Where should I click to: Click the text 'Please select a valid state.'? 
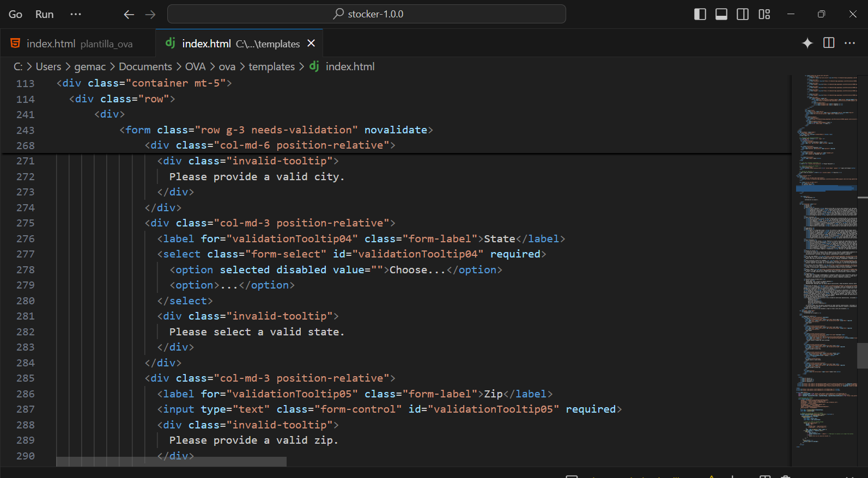pyautogui.click(x=257, y=332)
